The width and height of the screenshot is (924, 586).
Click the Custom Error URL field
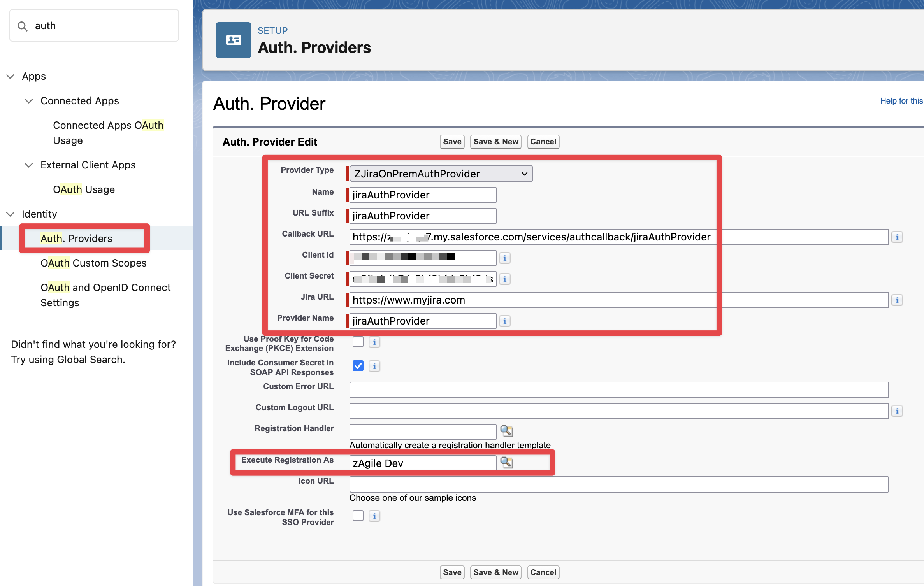coord(618,390)
